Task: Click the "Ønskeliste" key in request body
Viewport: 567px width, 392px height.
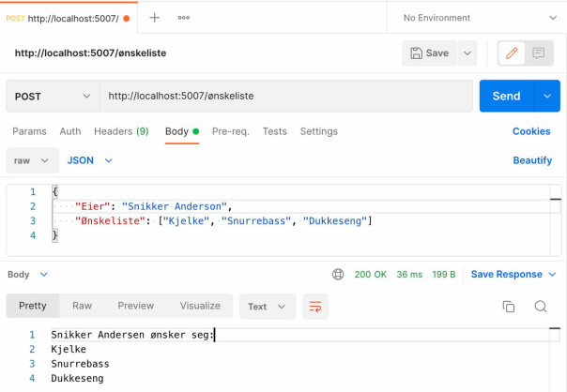Action: tap(110, 220)
